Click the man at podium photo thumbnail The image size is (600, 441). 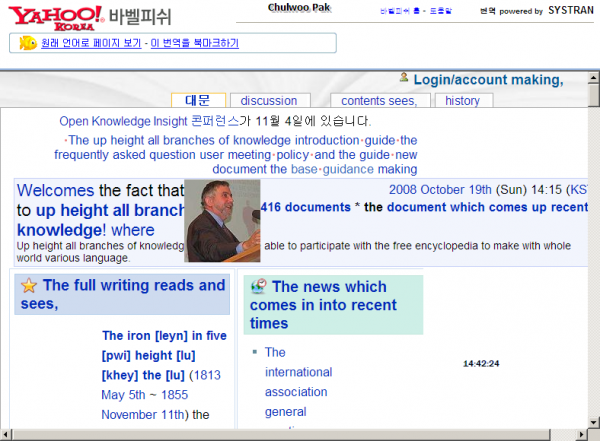point(222,221)
